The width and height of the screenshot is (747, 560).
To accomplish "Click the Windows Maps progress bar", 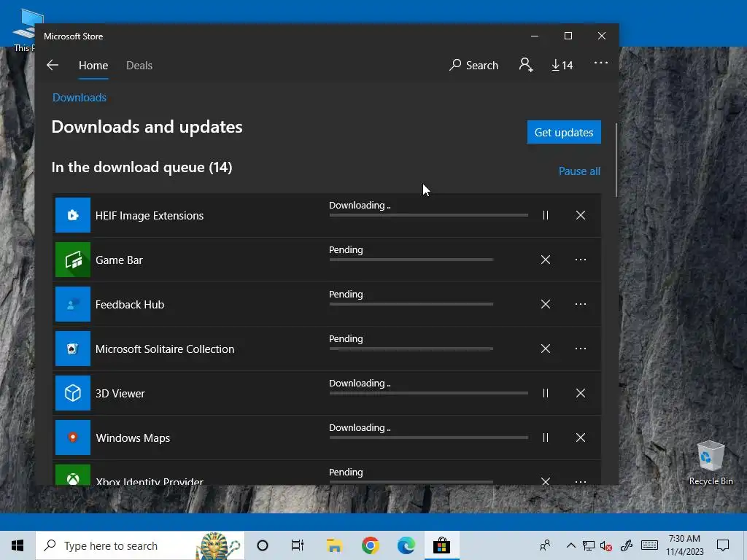I will pos(428,437).
